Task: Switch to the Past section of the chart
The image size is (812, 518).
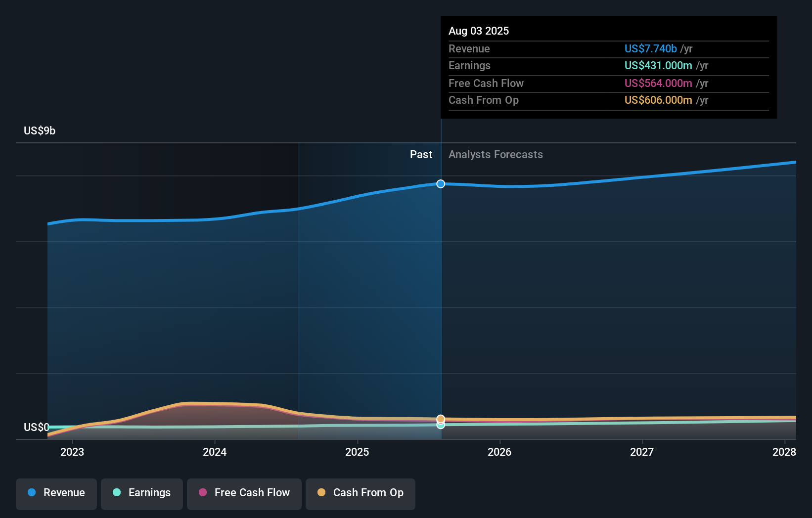Action: [x=421, y=154]
